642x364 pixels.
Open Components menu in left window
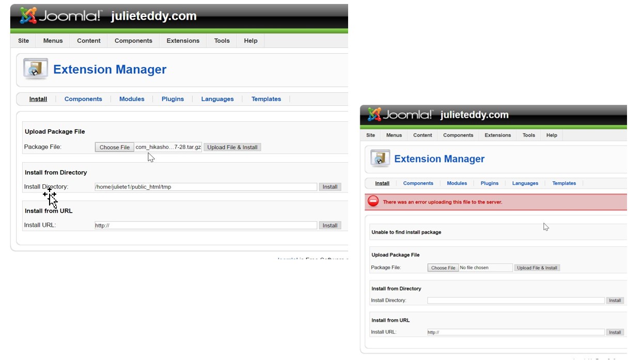point(133,41)
